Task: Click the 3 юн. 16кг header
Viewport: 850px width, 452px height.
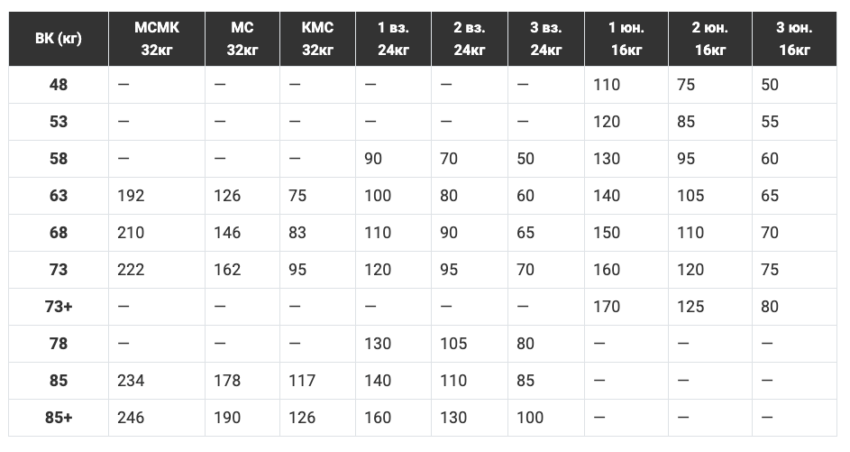Action: [794, 38]
